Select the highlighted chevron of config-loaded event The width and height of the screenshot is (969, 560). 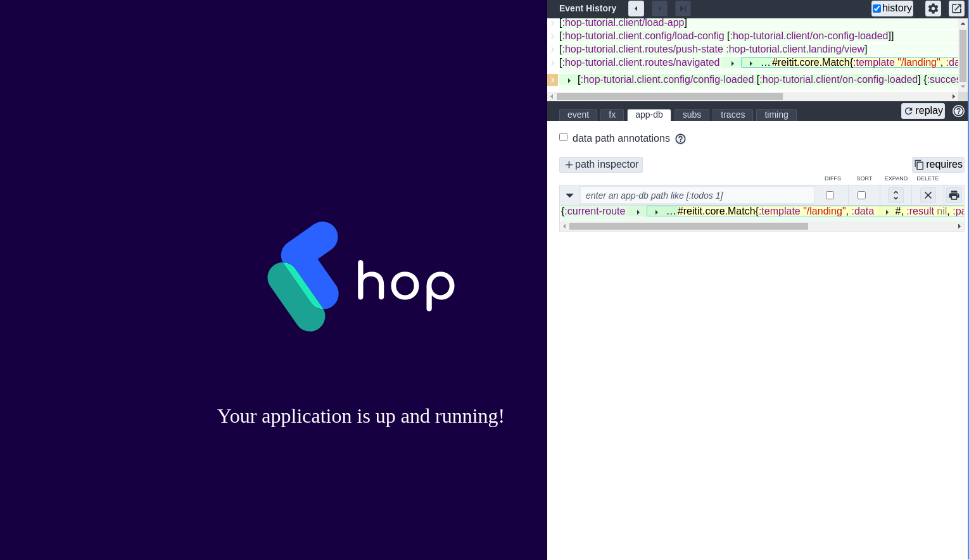[552, 80]
